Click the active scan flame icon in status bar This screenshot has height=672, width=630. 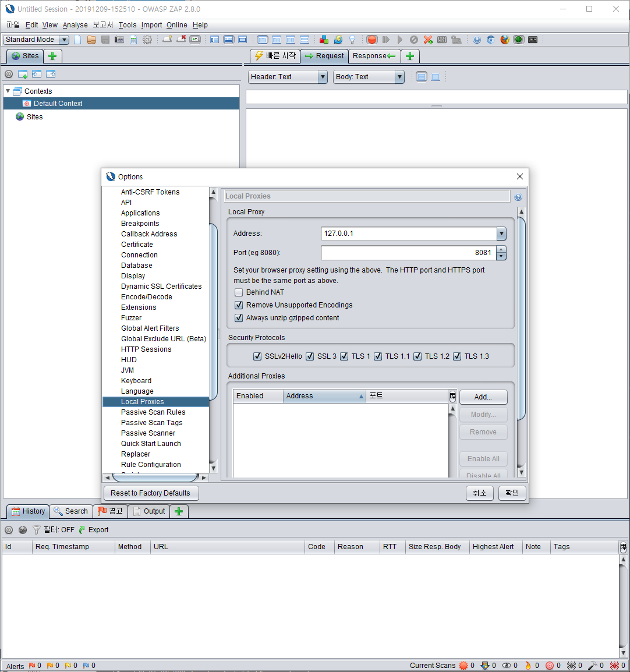tap(528, 666)
